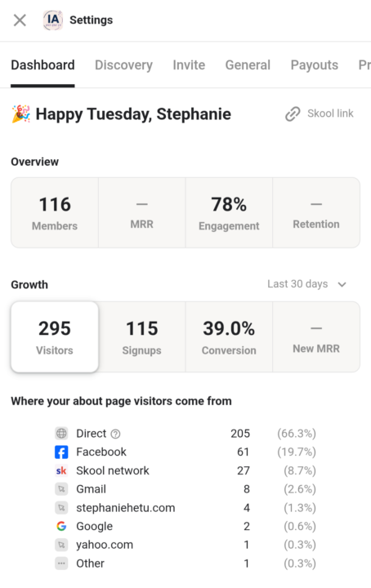
Task: Click the Skool link chain icon
Action: (293, 114)
